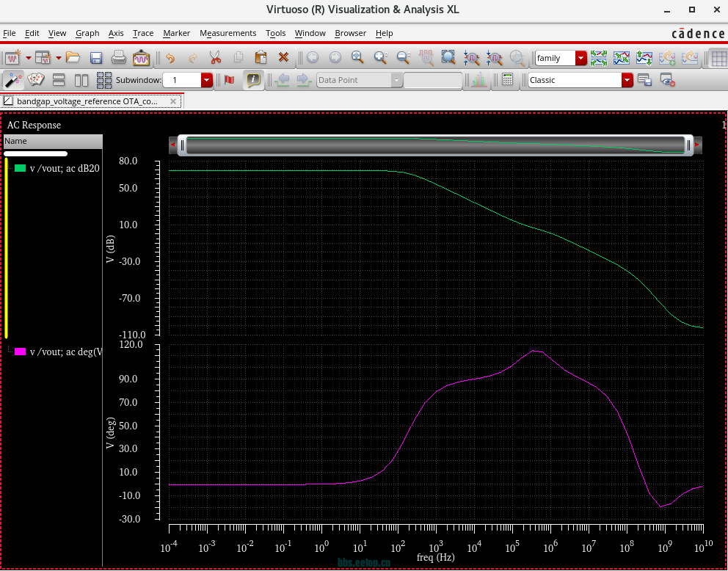Viewport: 728px width, 571px height.
Task: Click the fit to window zoom icon
Action: point(448,57)
